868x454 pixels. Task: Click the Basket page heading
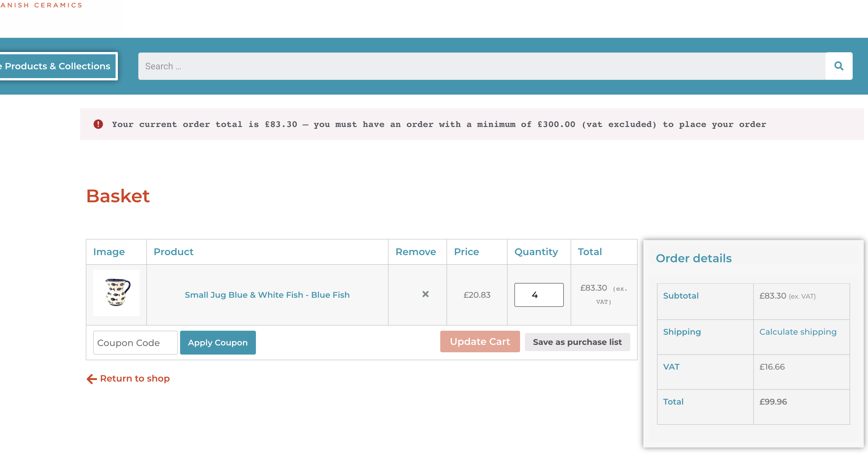[x=118, y=196]
